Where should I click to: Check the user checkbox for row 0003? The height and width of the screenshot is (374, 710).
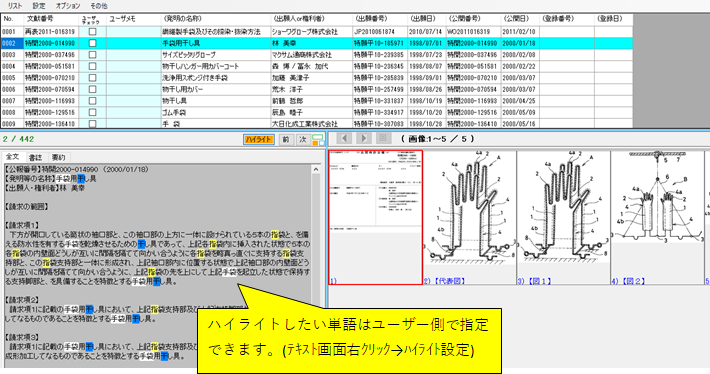(92, 55)
